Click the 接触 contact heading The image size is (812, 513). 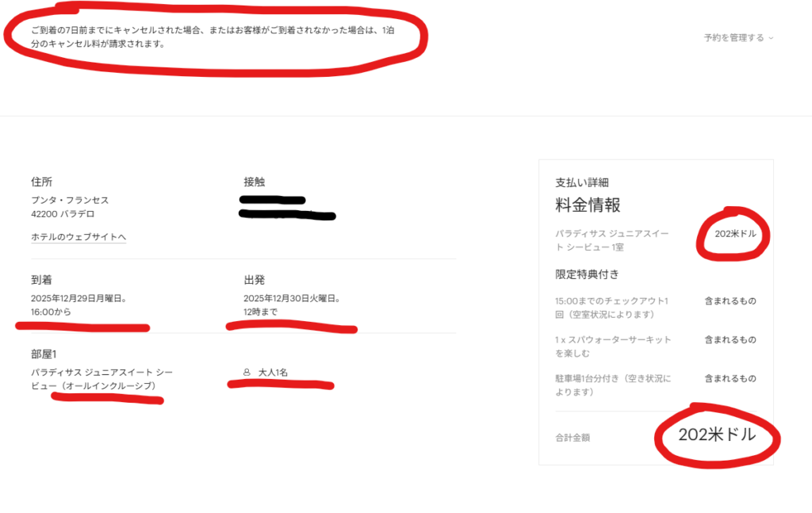(x=255, y=182)
